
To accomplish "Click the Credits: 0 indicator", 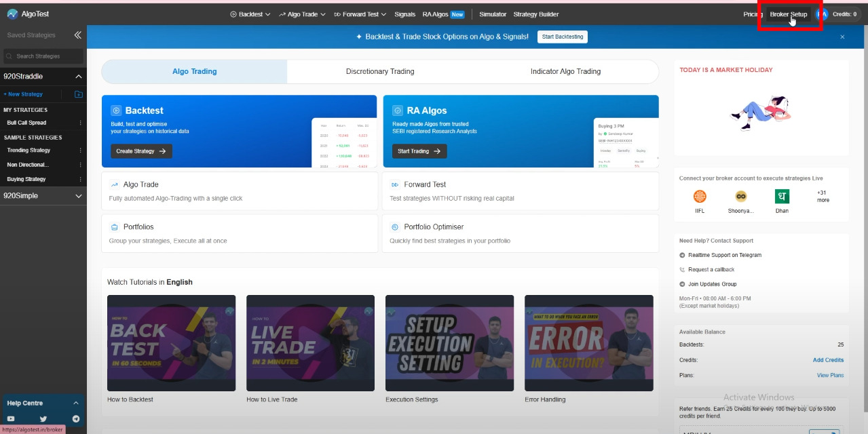I will point(844,14).
